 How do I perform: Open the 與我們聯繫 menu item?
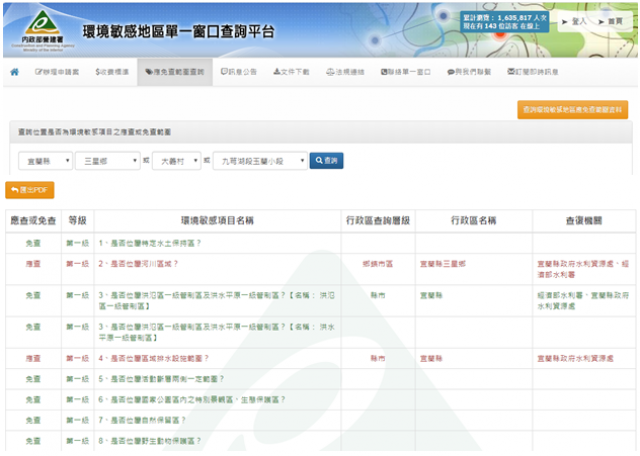click(469, 72)
